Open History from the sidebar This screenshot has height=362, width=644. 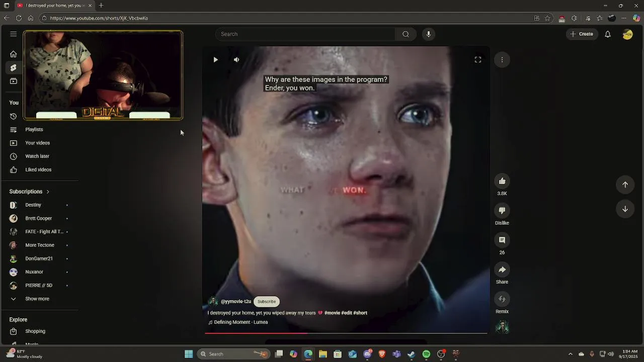click(14, 116)
